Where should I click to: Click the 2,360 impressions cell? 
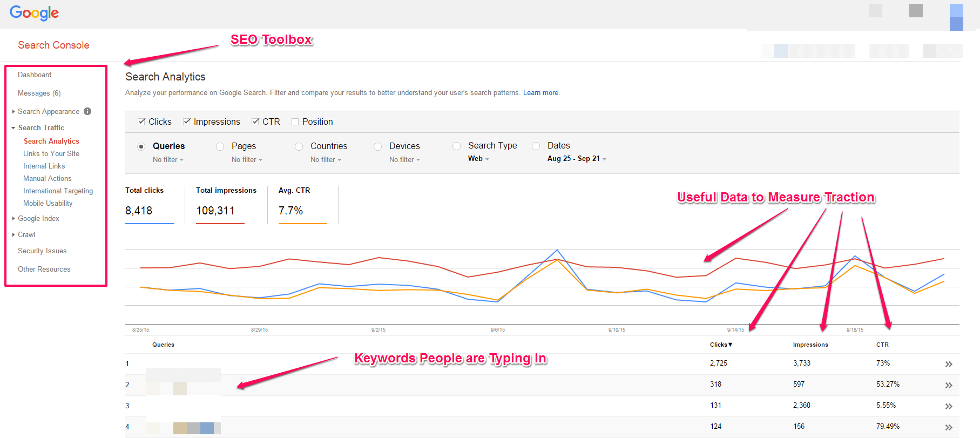pyautogui.click(x=802, y=405)
